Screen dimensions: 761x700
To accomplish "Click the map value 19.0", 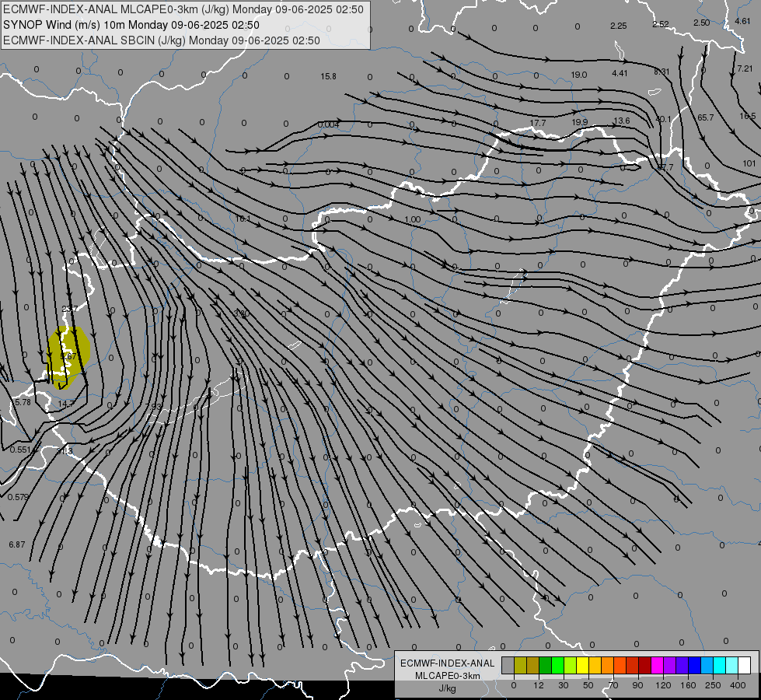I will [579, 75].
